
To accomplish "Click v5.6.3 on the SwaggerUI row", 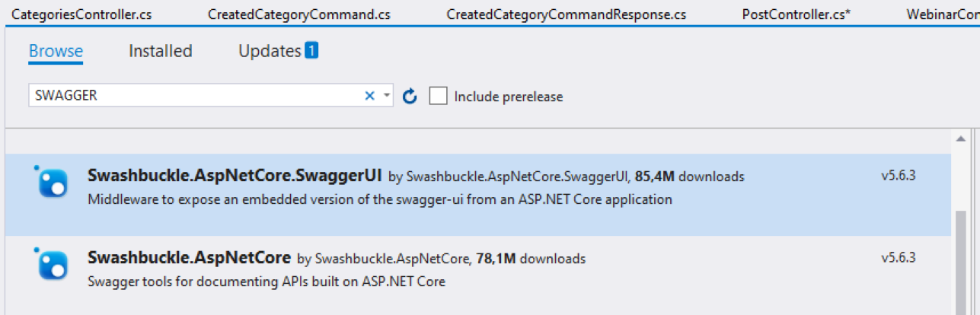I will pyautogui.click(x=899, y=176).
